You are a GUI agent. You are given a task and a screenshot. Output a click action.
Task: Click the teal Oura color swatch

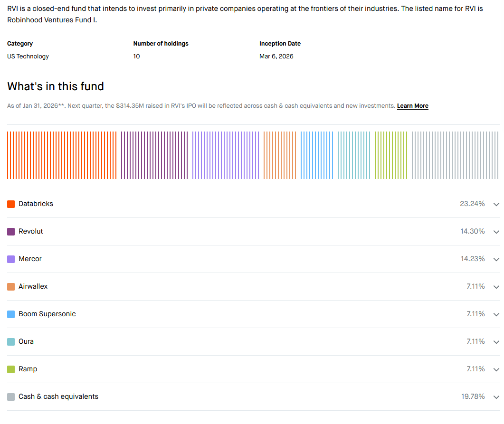(x=11, y=342)
